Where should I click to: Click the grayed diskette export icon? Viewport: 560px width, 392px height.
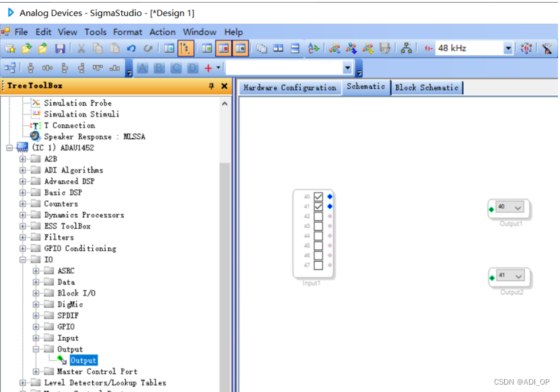pos(384,48)
